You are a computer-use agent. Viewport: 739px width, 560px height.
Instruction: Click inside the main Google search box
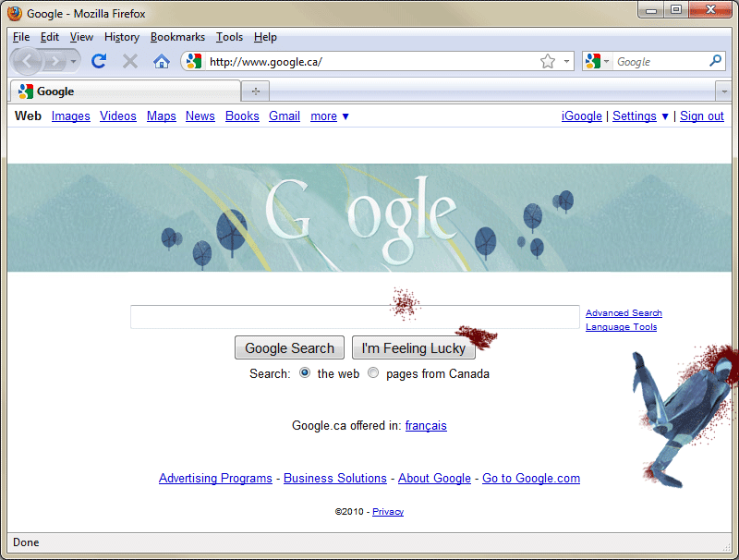coord(355,317)
